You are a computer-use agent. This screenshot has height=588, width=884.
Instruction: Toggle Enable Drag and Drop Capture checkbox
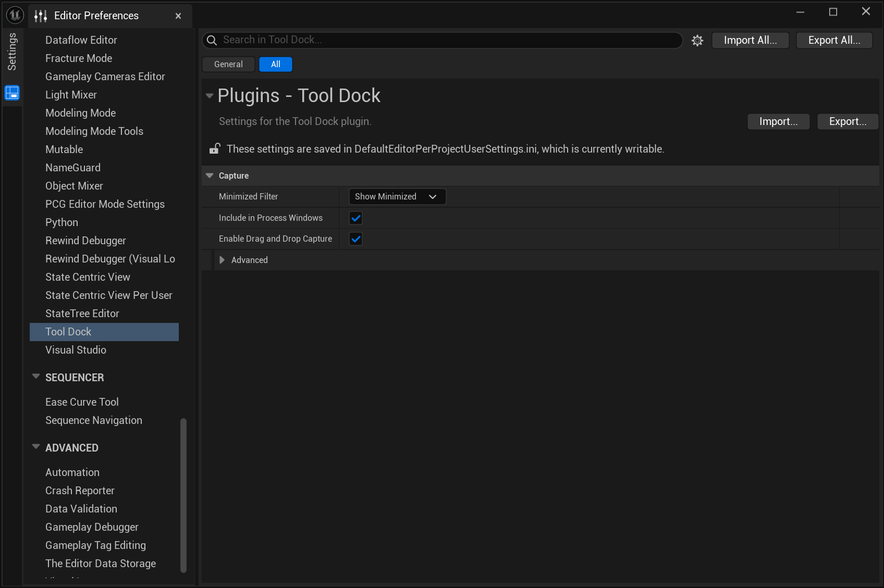pyautogui.click(x=356, y=239)
